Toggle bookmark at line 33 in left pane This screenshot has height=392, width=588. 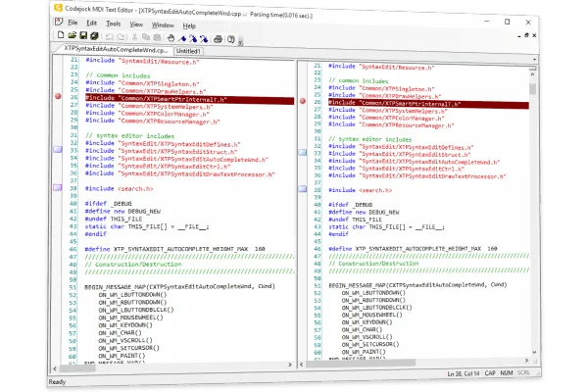click(x=58, y=149)
